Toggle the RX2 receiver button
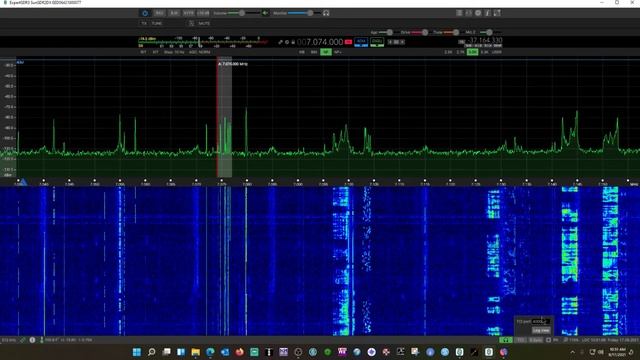This screenshot has width=640, height=360. pos(160,13)
